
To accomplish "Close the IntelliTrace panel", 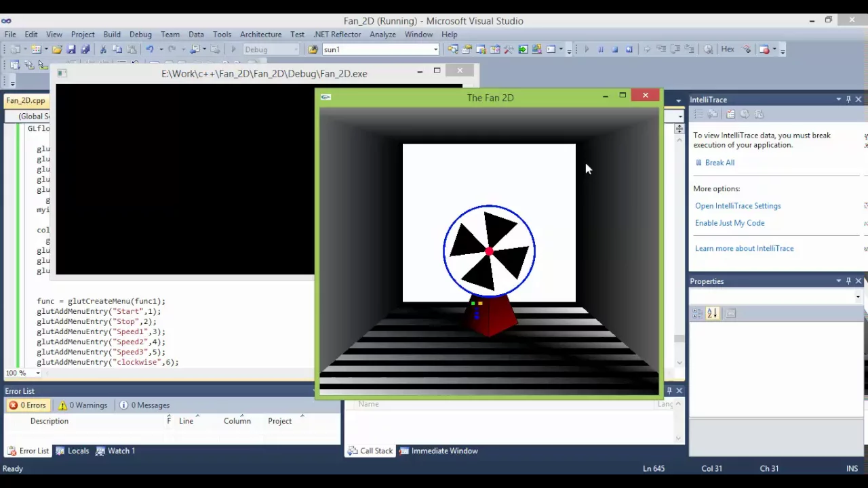I will pos(859,100).
